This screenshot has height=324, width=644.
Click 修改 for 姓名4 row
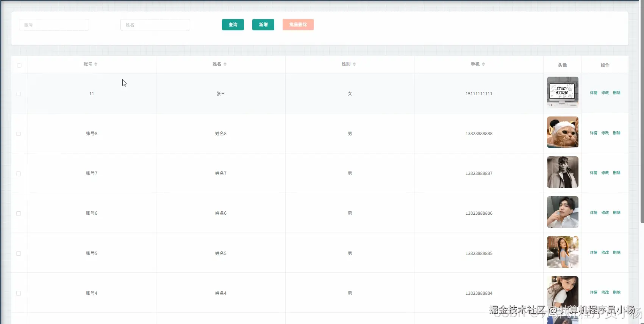(605, 293)
